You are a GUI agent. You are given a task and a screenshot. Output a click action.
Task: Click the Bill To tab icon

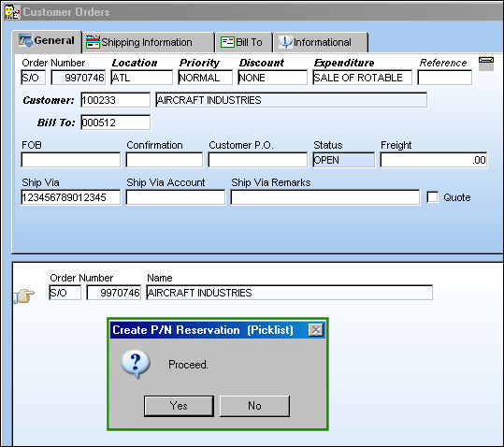coord(227,42)
